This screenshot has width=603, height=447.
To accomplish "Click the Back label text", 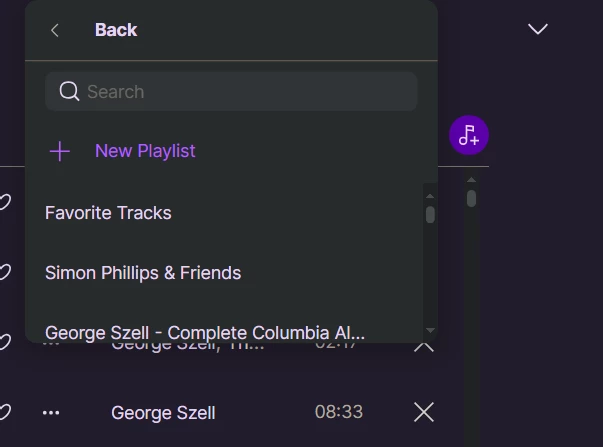I will 116,30.
